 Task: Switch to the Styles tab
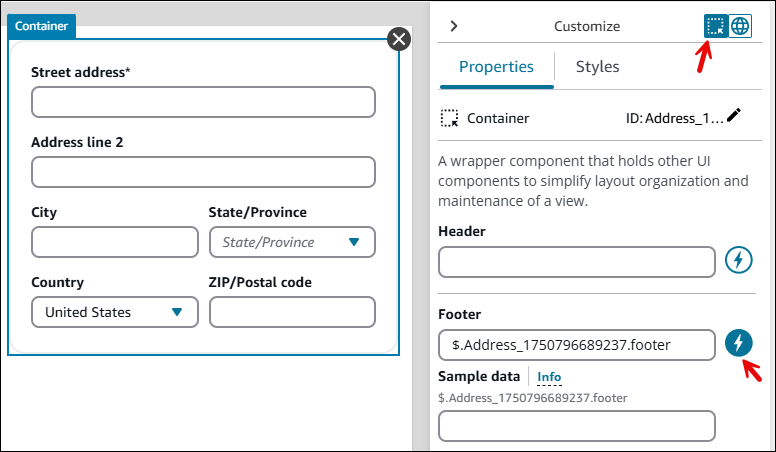[597, 67]
